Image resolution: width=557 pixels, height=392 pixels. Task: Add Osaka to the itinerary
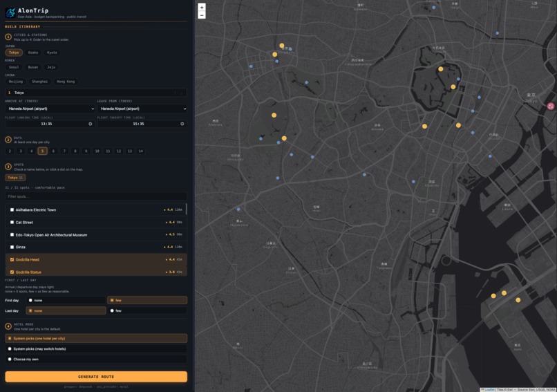[33, 53]
